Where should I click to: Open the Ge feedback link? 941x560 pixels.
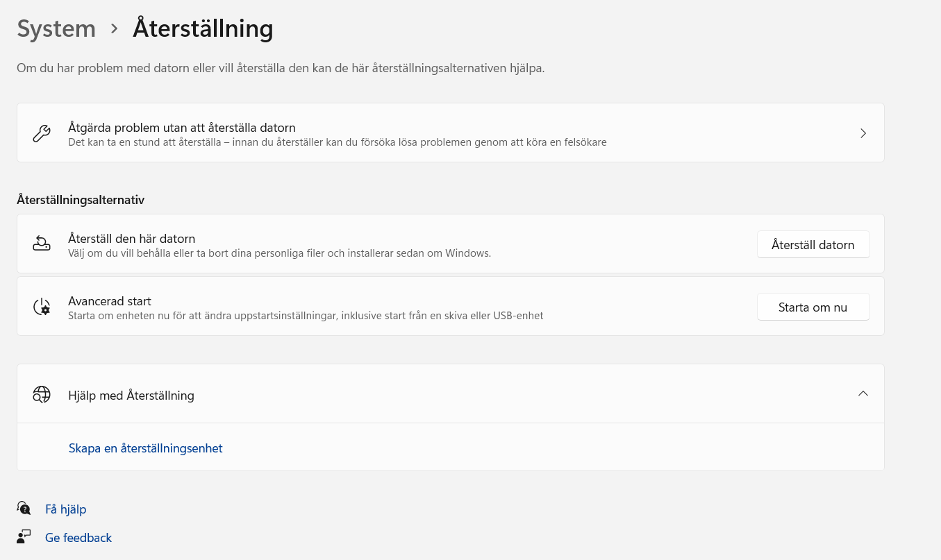point(78,538)
